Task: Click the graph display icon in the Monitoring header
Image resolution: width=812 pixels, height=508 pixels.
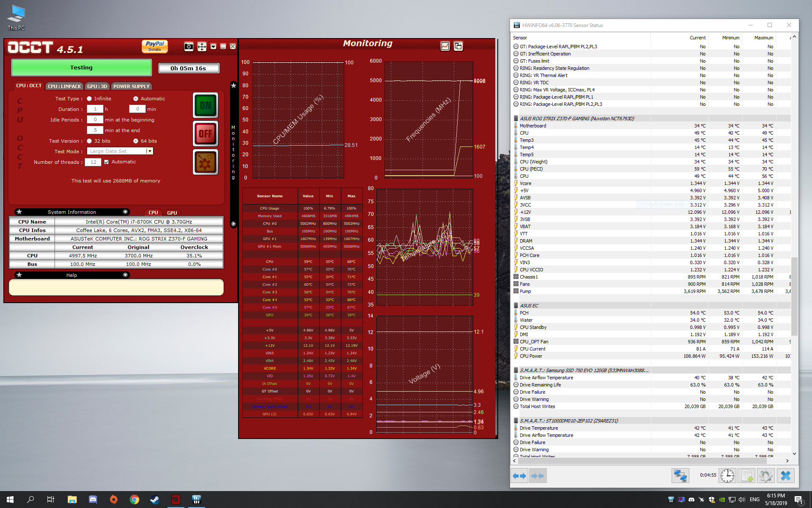Action: [x=445, y=46]
